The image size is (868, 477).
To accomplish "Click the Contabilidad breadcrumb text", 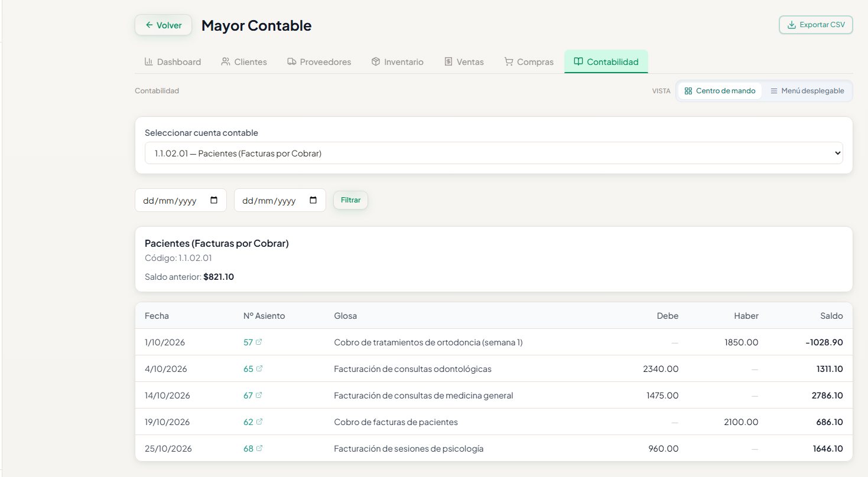I will pos(157,91).
